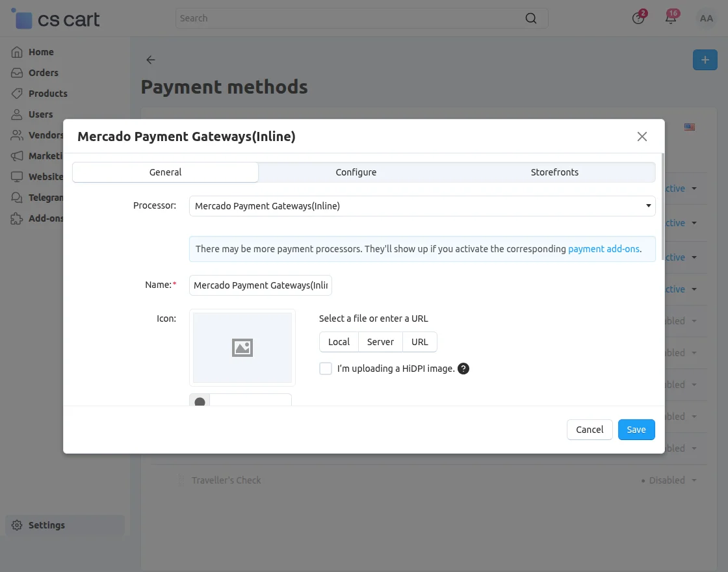Click the Cancel button

coord(590,430)
